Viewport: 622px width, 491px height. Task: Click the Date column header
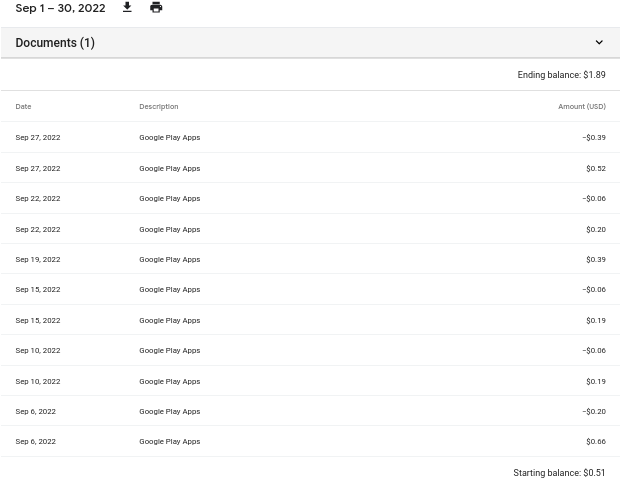tap(23, 106)
